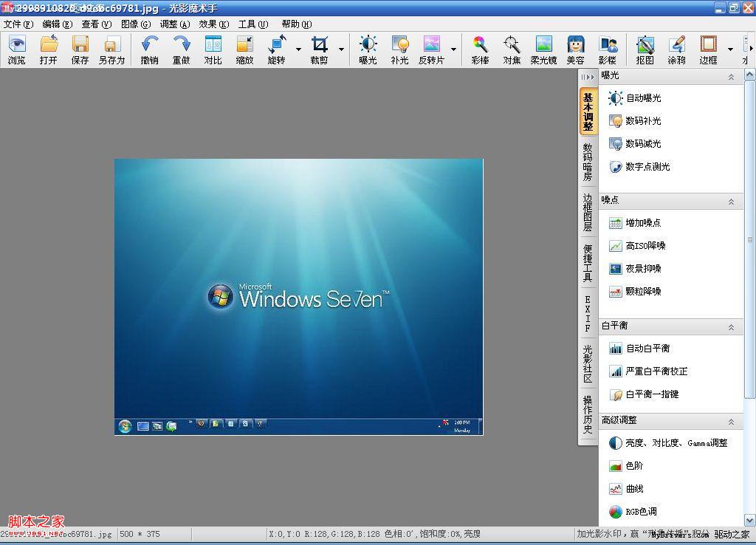The width and height of the screenshot is (756, 545).
Task: Select the 裁剪 (Crop) tool icon
Action: coord(319,49)
